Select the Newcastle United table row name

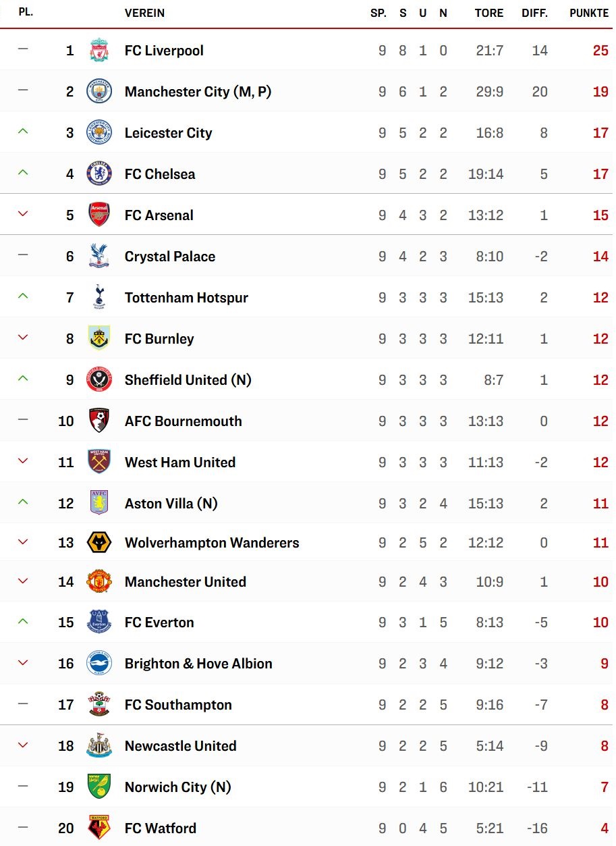click(181, 746)
